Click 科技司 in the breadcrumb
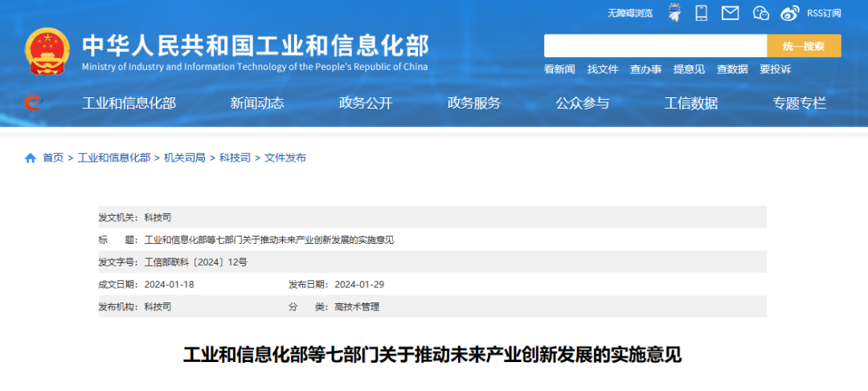This screenshot has width=868, height=391. click(x=235, y=158)
